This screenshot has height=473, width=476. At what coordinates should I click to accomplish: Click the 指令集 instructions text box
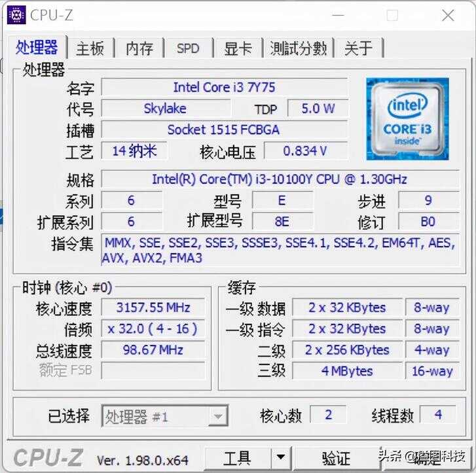pyautogui.click(x=280, y=251)
